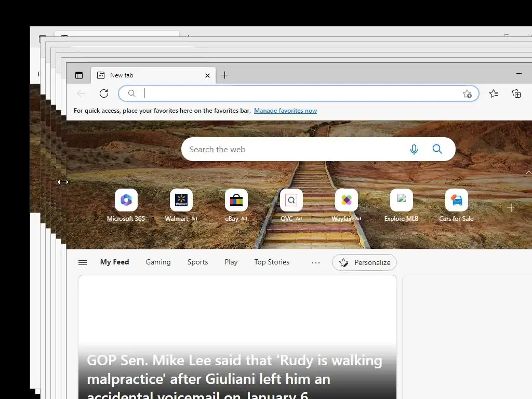Open the QVC quick link
Viewport: 532px width, 399px height.
(x=291, y=206)
